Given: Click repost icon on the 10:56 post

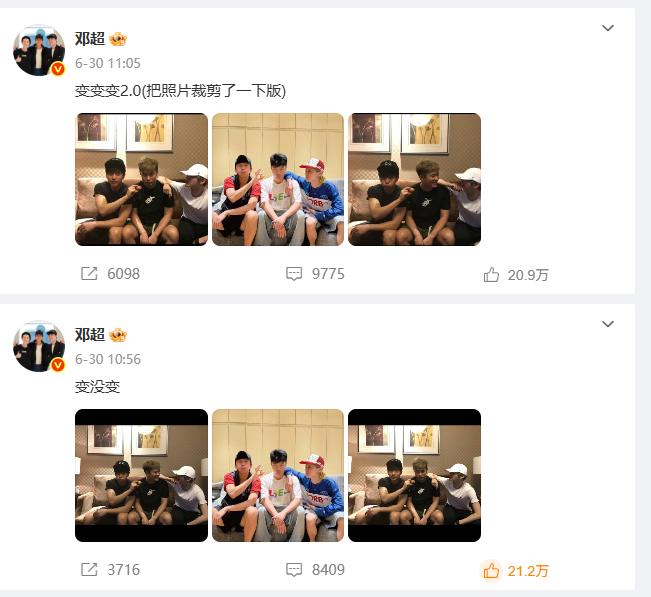Looking at the screenshot, I should point(89,570).
